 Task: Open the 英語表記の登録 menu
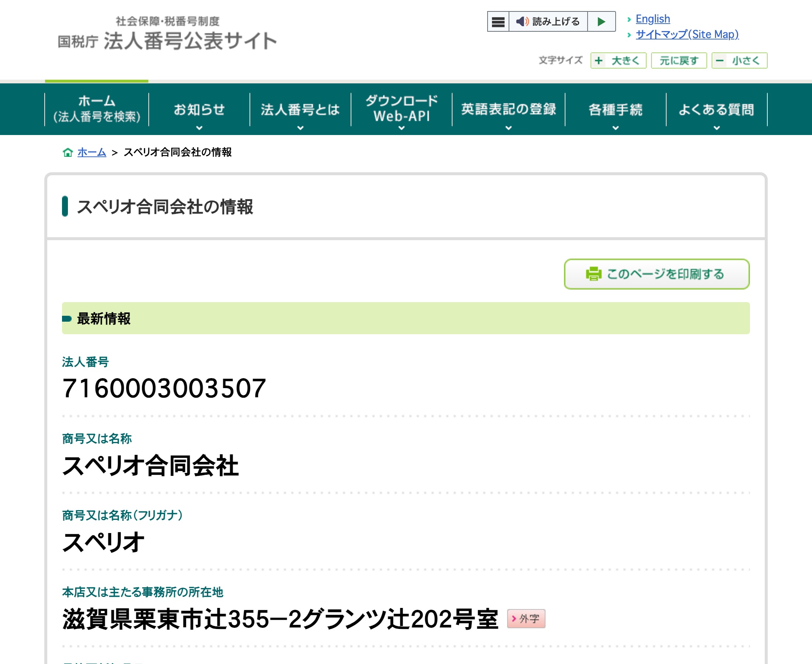click(508, 110)
